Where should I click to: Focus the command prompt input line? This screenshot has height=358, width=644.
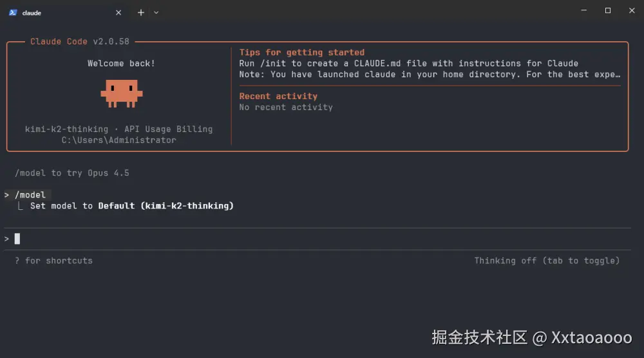[x=258, y=239]
